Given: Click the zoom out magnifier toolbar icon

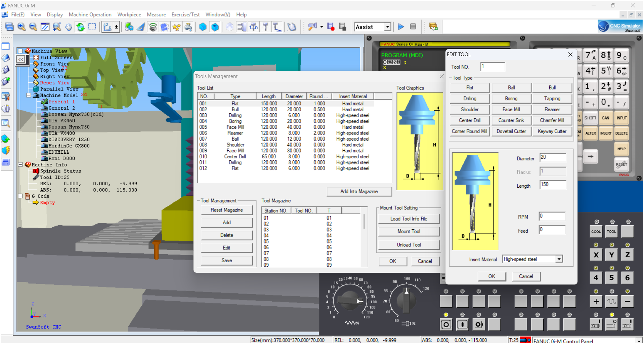Looking at the screenshot, I should (x=33, y=27).
